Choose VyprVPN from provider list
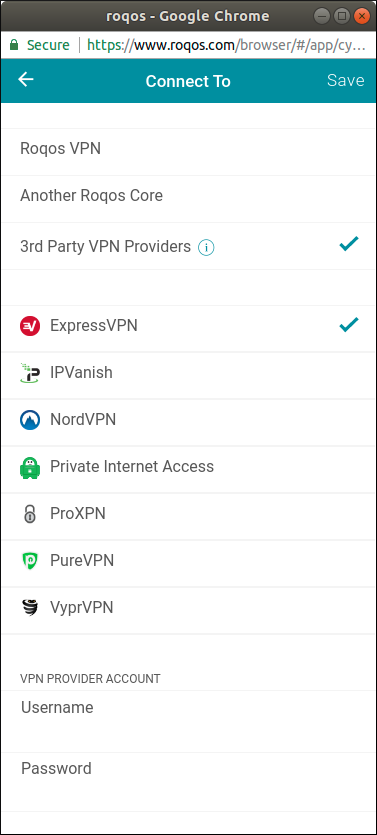The height and width of the screenshot is (835, 377). (x=188, y=610)
